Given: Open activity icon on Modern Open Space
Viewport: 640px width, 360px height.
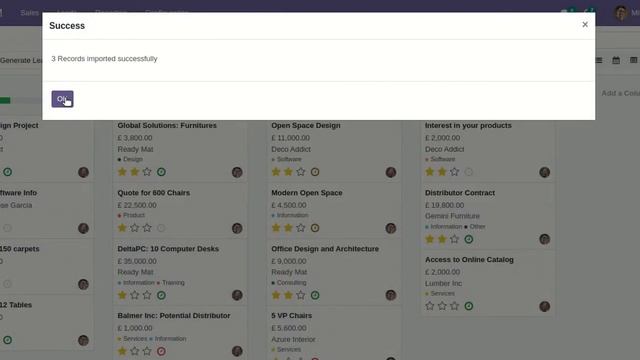Looking at the screenshot, I should (x=315, y=228).
